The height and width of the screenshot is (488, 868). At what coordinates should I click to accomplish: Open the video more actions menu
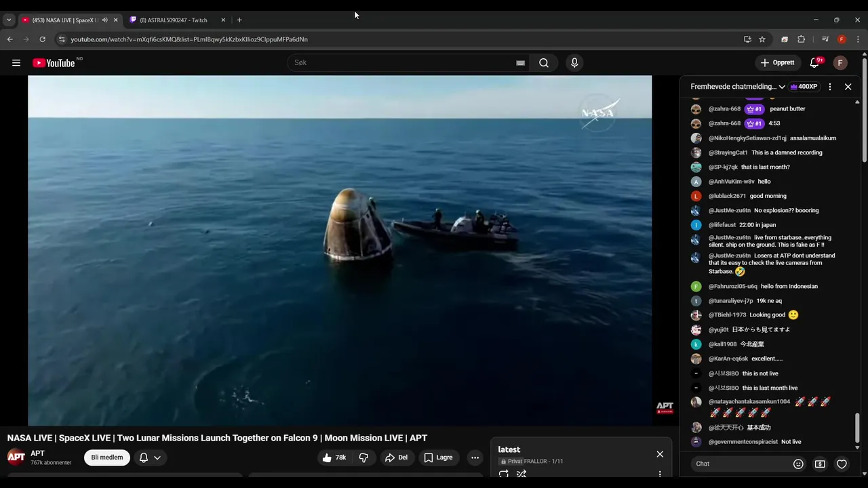click(475, 457)
